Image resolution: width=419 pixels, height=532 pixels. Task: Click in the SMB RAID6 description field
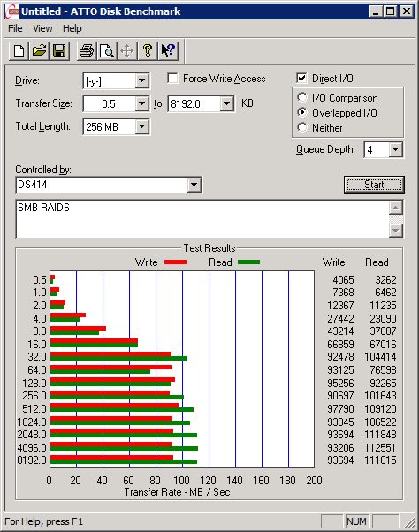click(202, 219)
